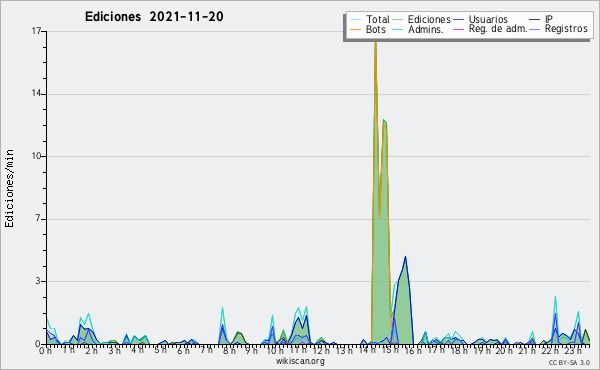
Task: Click the cyan Total spike near 8 h
Action: 222,308
